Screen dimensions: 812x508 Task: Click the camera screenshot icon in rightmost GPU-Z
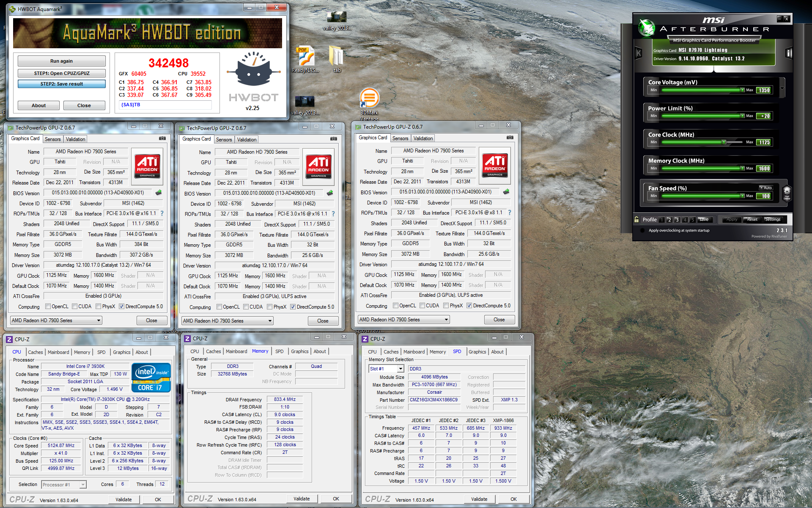tap(510, 138)
